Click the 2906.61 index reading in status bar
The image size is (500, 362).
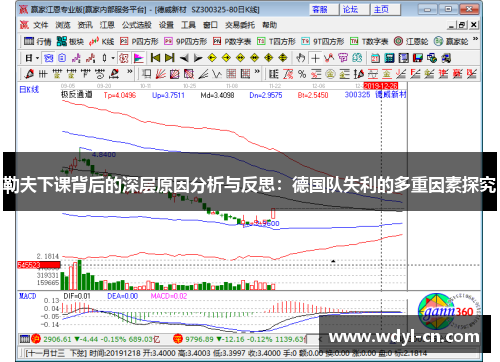pyautogui.click(x=57, y=339)
